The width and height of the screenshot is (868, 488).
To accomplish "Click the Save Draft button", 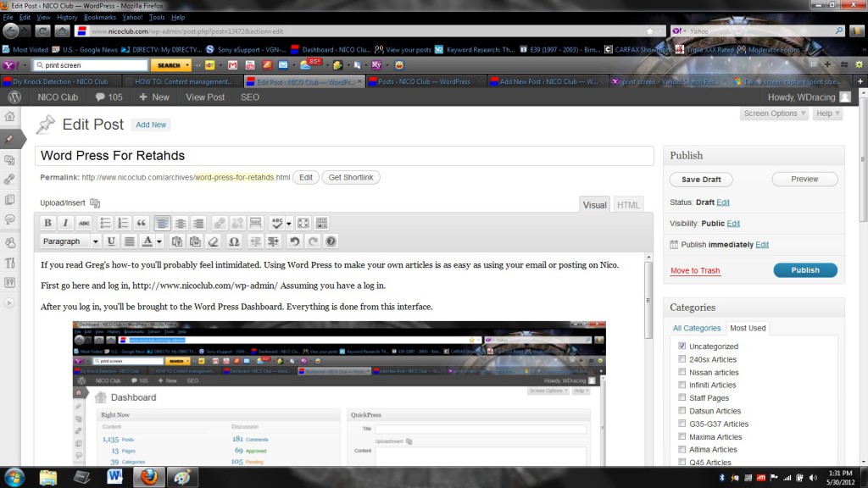I will (701, 180).
